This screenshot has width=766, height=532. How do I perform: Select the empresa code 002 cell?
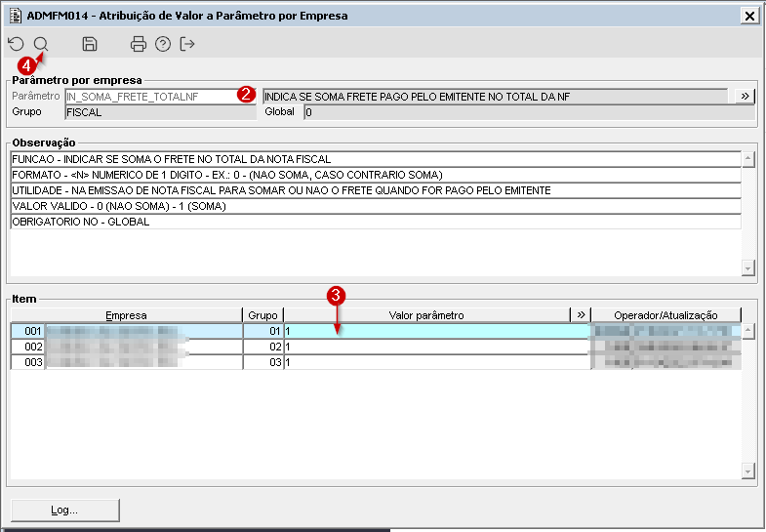coord(28,347)
